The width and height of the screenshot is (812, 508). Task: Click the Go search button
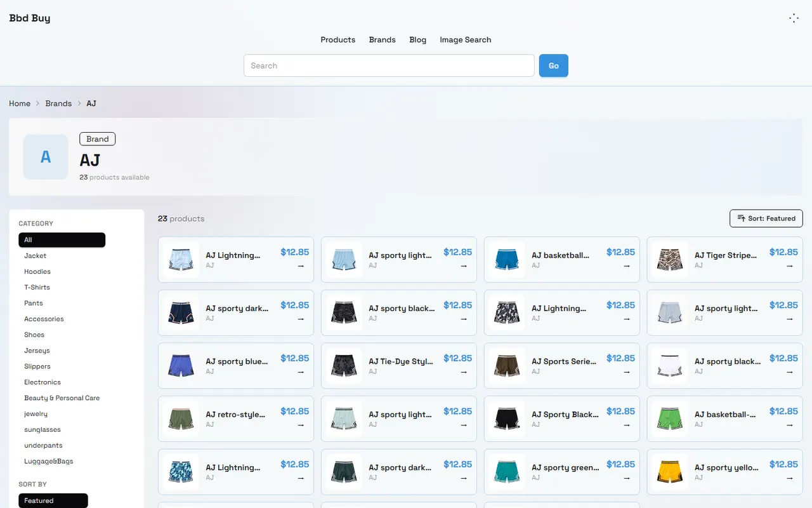pyautogui.click(x=554, y=65)
